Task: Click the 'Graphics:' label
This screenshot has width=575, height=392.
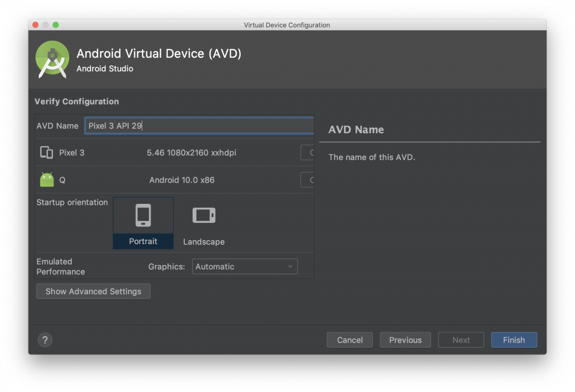Action: 166,267
